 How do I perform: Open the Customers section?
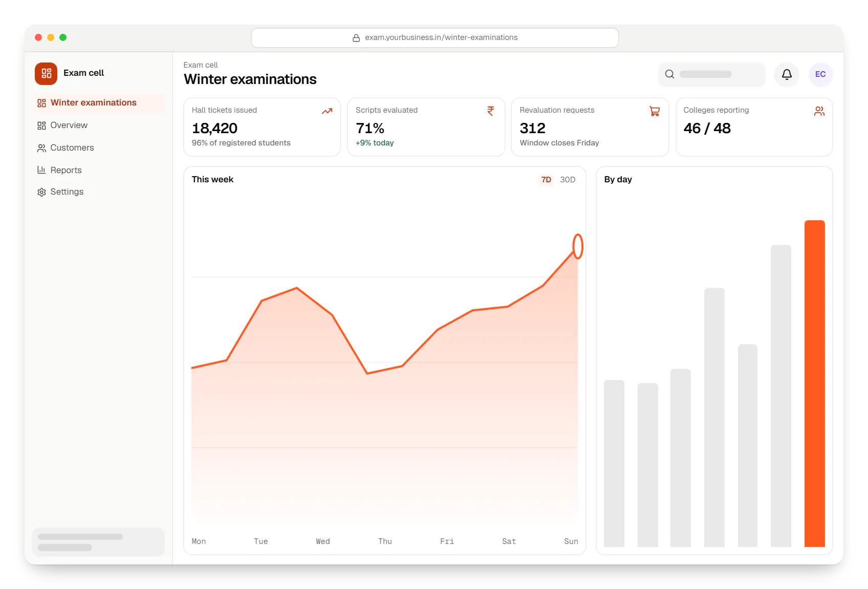(x=98, y=148)
